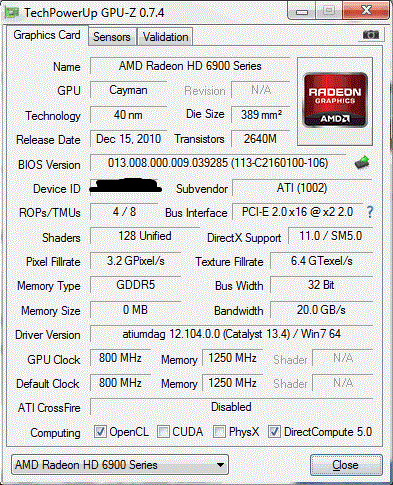Click the GPU Clock 800 MHz field
Screen dimensions: 393x485
120,358
